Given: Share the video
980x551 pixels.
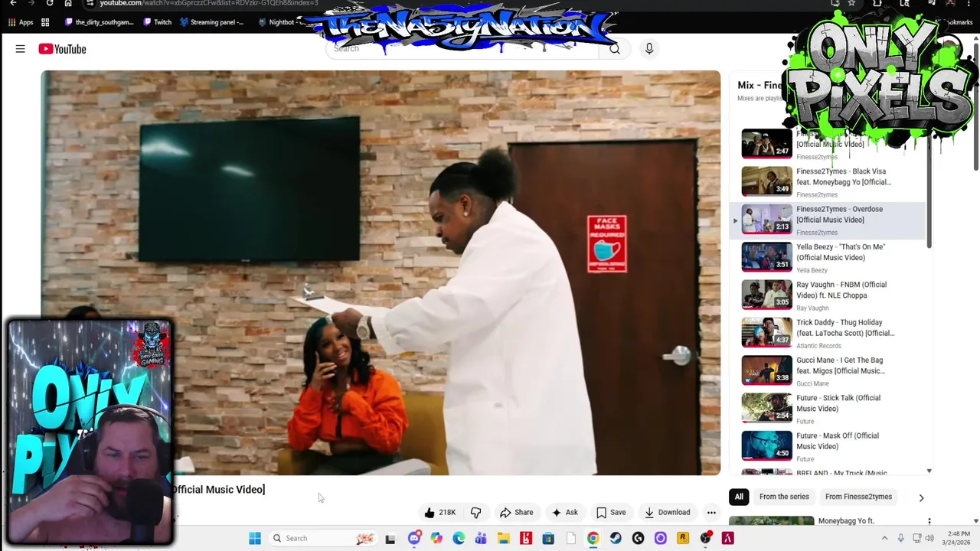Looking at the screenshot, I should [x=516, y=512].
